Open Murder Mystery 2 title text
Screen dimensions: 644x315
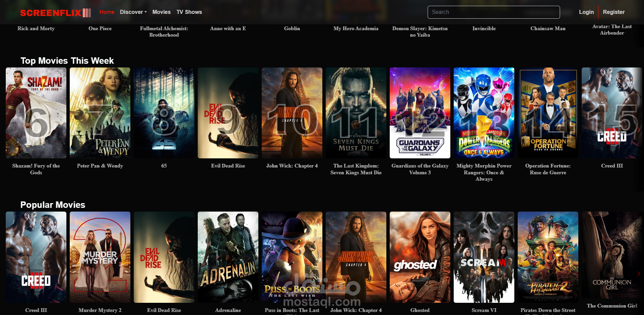coord(100,310)
